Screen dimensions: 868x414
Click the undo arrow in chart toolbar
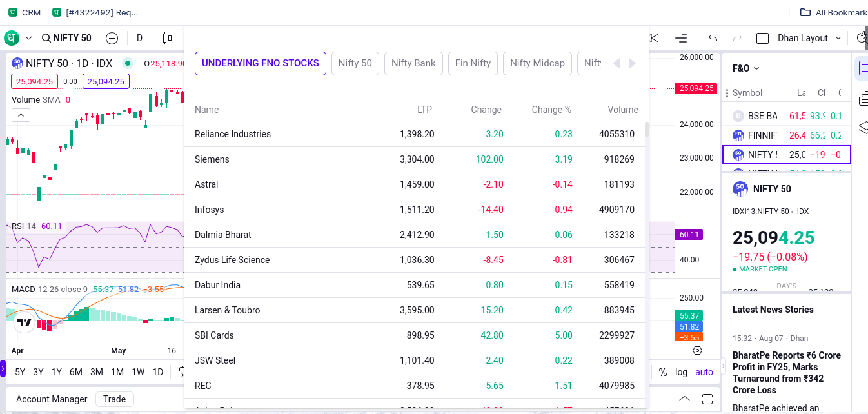point(713,38)
